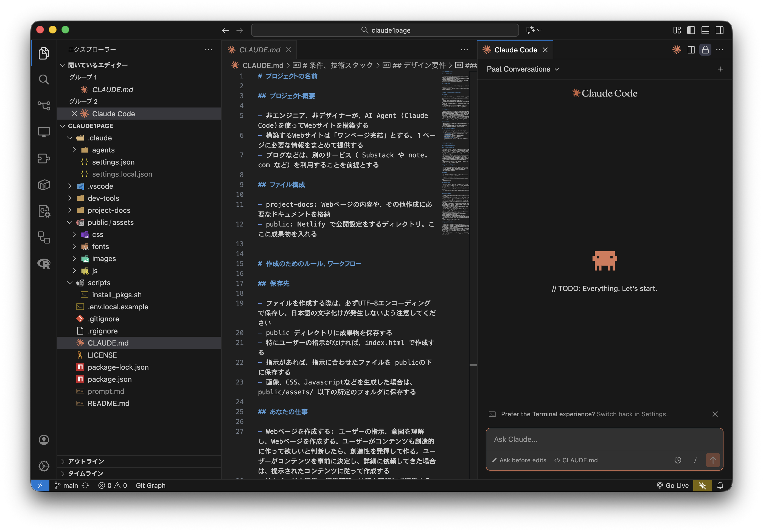Open the R tools view in the sidebar

(44, 264)
